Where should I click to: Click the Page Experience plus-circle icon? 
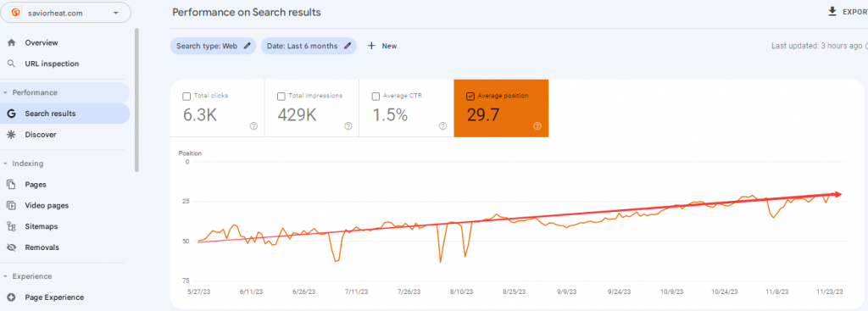pyautogui.click(x=11, y=297)
